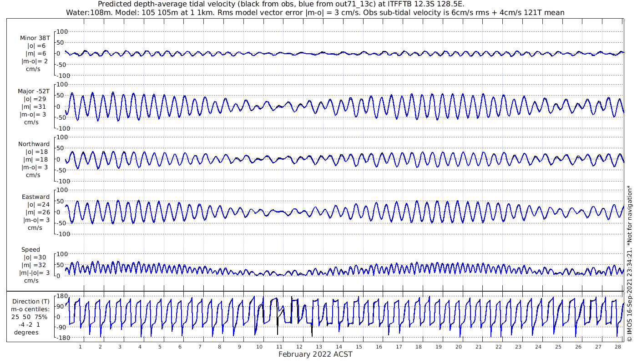Click day '26' on the date axis

coord(578,347)
